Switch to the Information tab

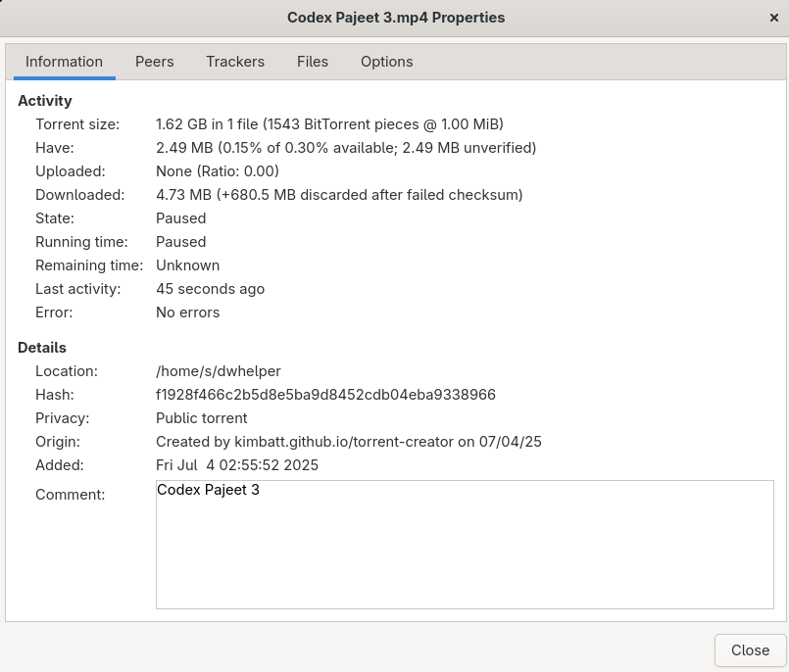(65, 62)
